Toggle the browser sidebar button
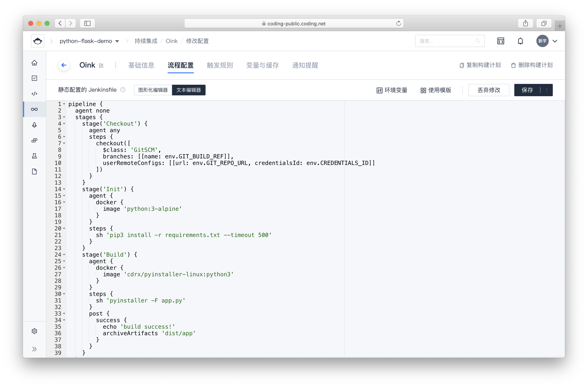588x388 pixels. click(87, 23)
